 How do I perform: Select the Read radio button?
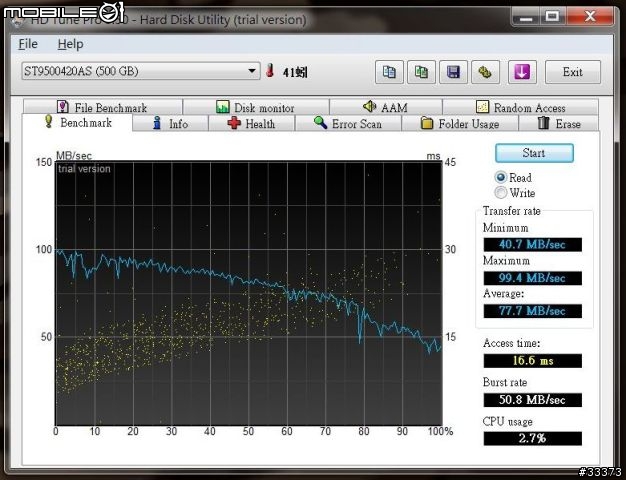tap(501, 177)
